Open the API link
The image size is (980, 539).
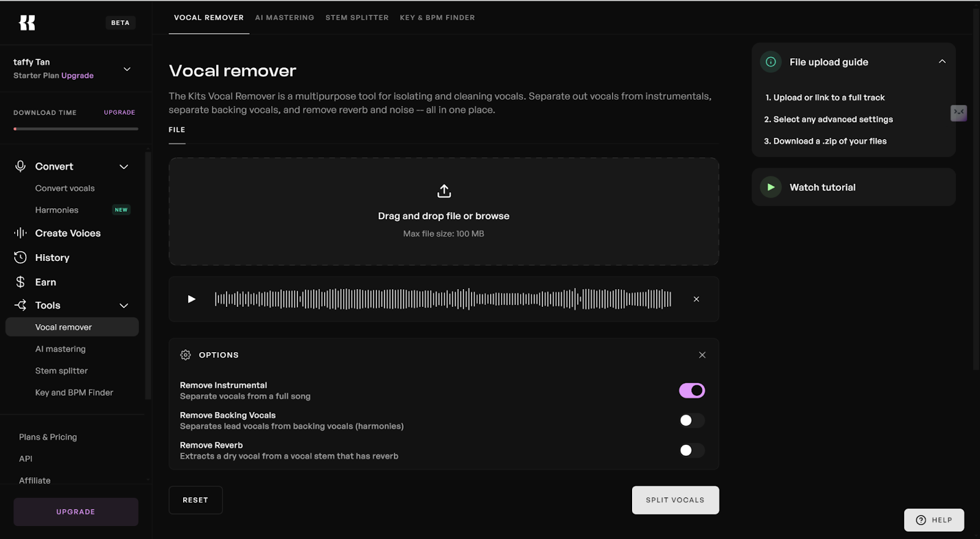[x=26, y=459]
